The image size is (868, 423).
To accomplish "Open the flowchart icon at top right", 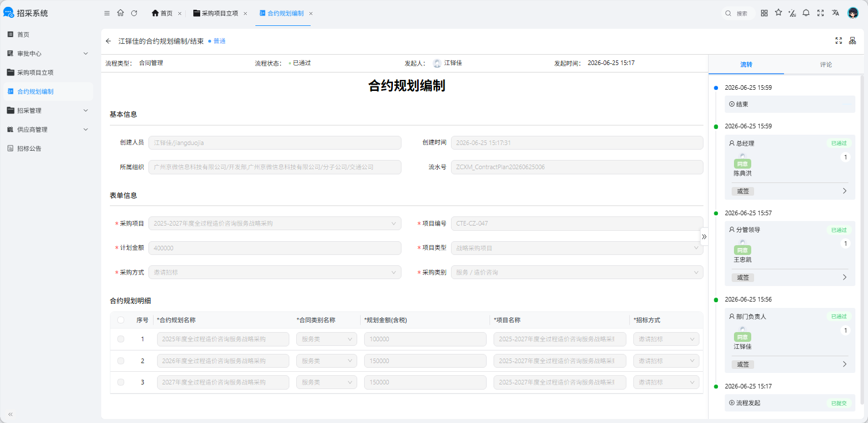I will pos(852,41).
